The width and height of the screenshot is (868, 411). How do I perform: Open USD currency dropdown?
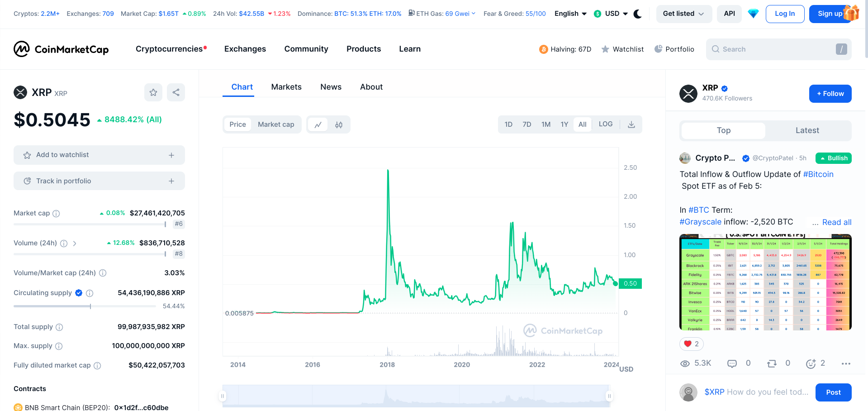[x=611, y=14]
